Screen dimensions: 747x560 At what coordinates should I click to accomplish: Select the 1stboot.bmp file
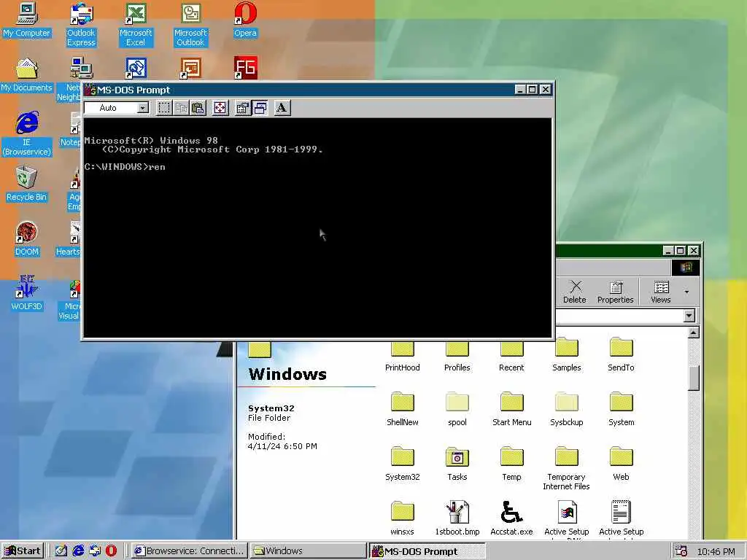click(x=457, y=519)
